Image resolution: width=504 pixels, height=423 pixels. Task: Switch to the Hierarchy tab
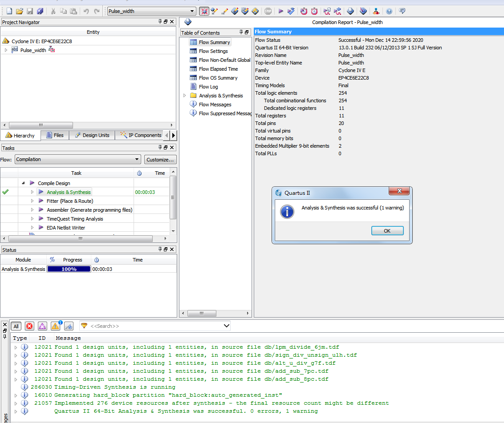tap(20, 136)
